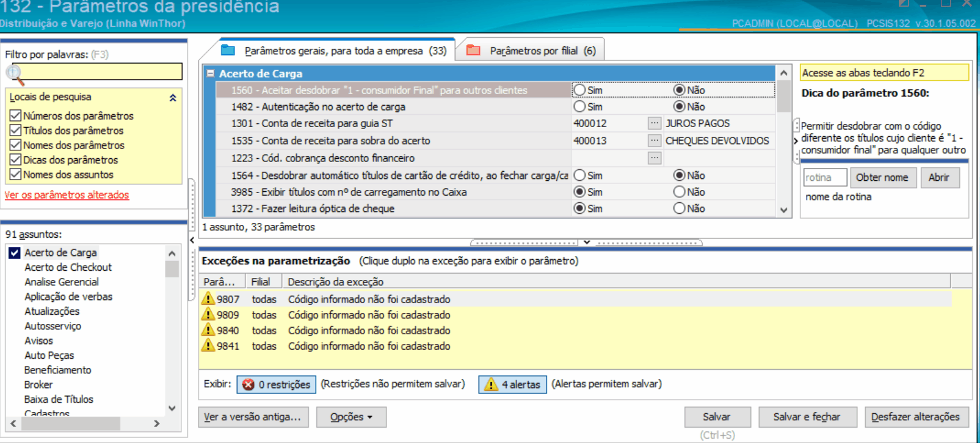Click 'Desfazer alterações' button
980x443 pixels.
(916, 417)
